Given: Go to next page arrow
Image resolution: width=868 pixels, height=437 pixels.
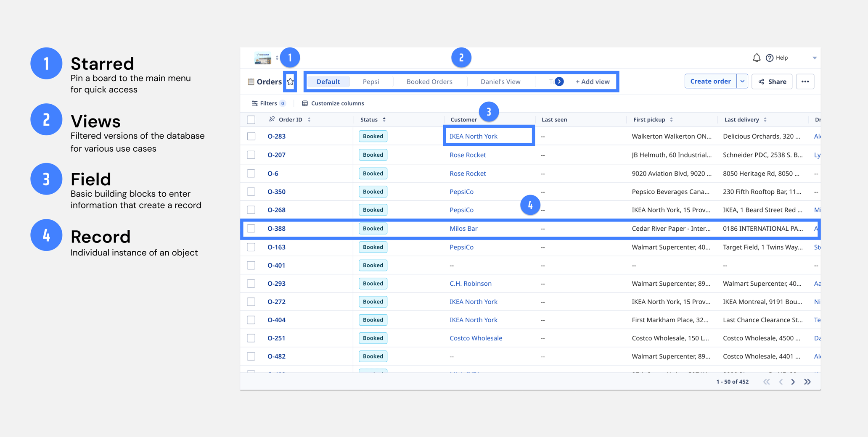Looking at the screenshot, I should pos(793,382).
